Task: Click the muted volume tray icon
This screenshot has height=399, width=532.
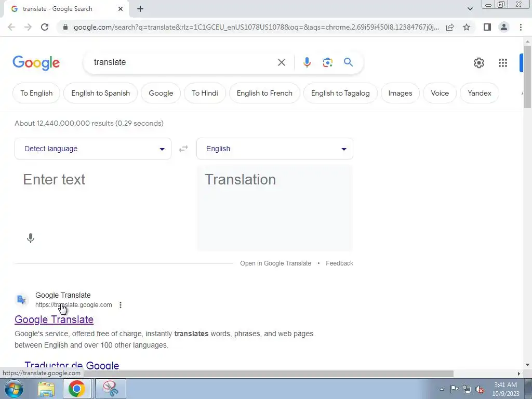Action: [x=480, y=389]
